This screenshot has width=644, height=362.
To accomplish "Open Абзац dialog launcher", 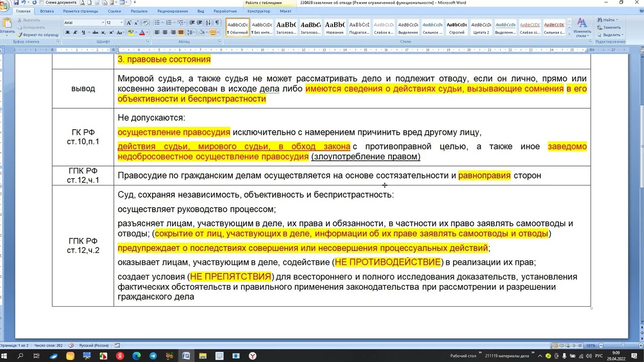I will (220, 42).
